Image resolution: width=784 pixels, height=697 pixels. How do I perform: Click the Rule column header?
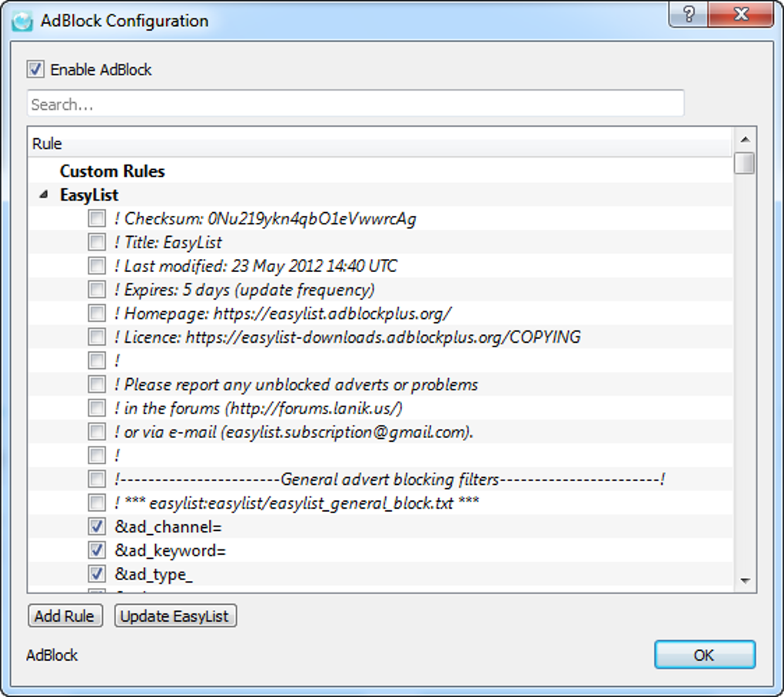coord(380,144)
